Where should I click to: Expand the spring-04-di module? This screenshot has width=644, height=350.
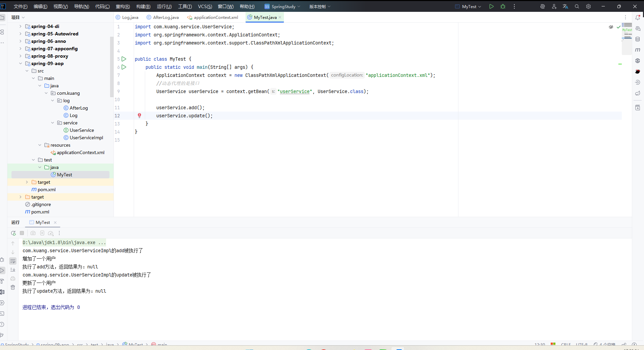21,26
